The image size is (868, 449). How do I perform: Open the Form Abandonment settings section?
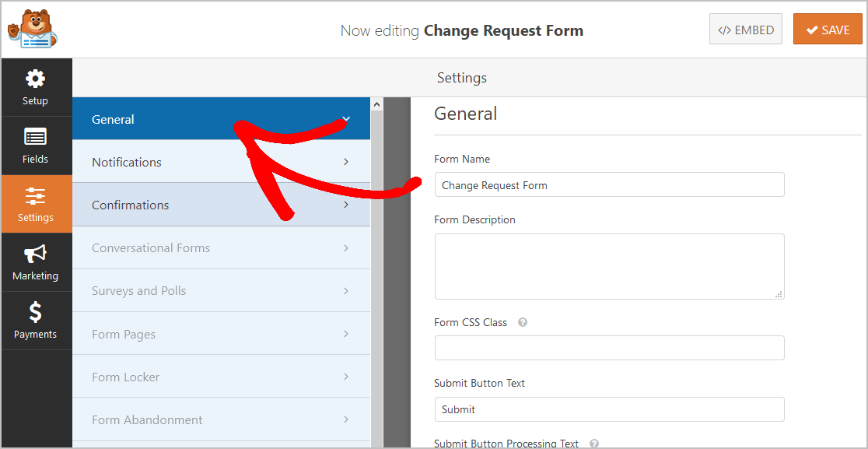221,419
